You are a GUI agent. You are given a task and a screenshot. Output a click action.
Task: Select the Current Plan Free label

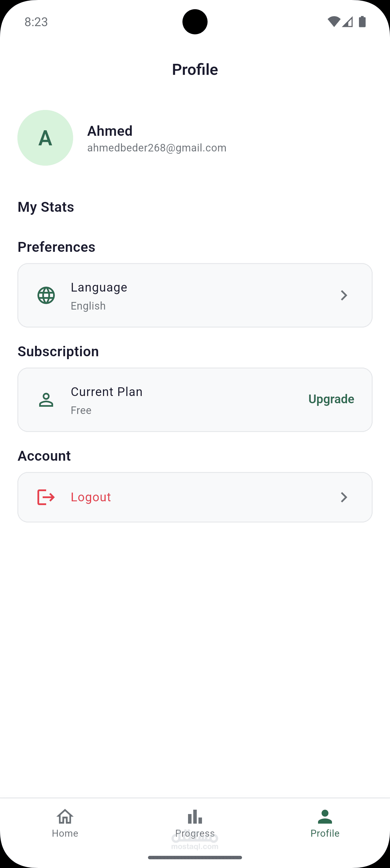(x=106, y=400)
